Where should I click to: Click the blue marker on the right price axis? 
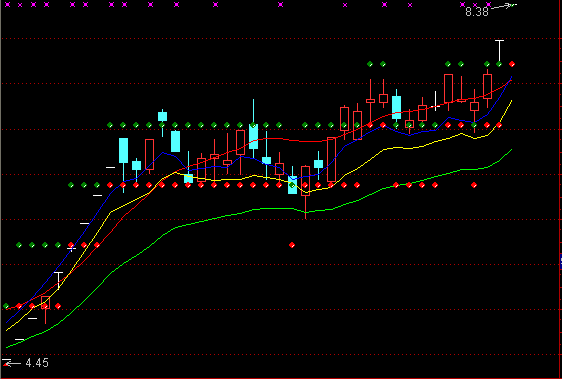click(561, 261)
